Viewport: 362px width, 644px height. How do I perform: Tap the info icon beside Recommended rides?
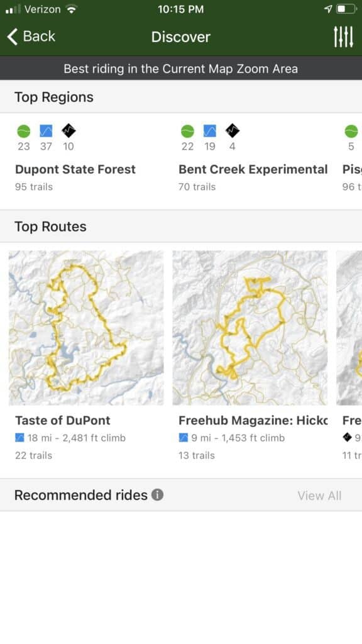(x=157, y=494)
